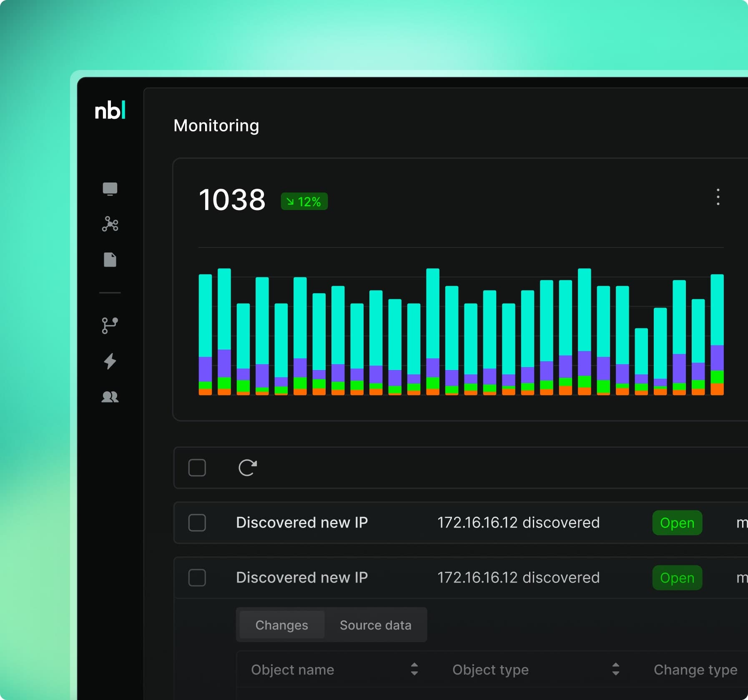Switch to the Changes tab
Screen dimensions: 748x700
[282, 625]
